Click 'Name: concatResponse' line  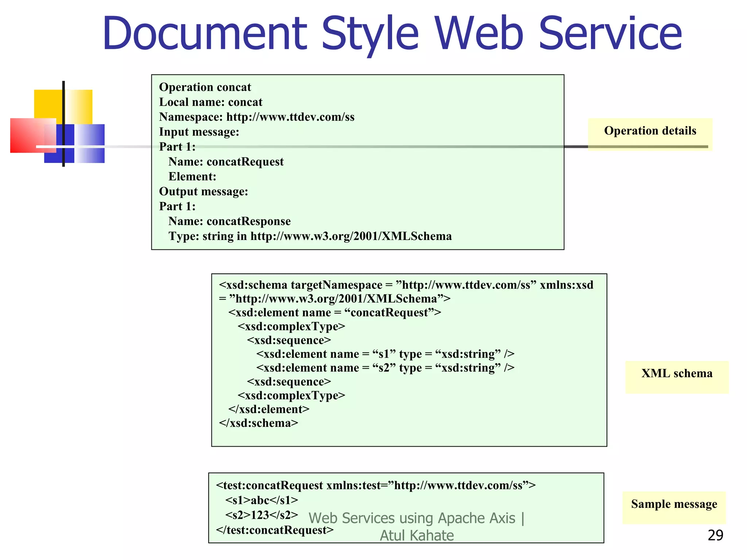tap(229, 221)
